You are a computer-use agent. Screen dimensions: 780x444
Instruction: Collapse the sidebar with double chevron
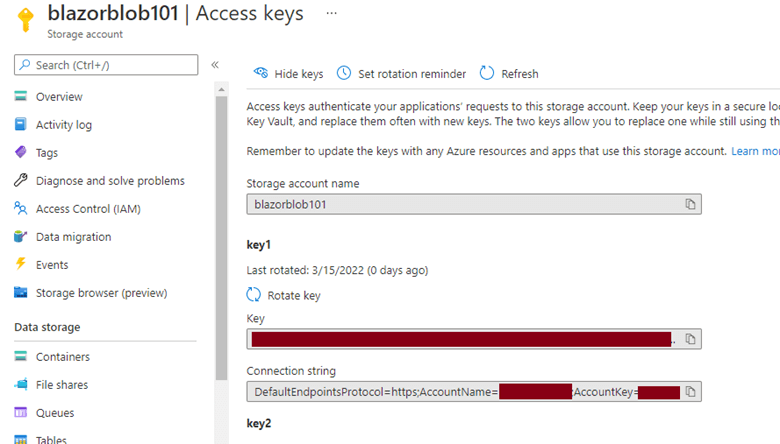215,65
